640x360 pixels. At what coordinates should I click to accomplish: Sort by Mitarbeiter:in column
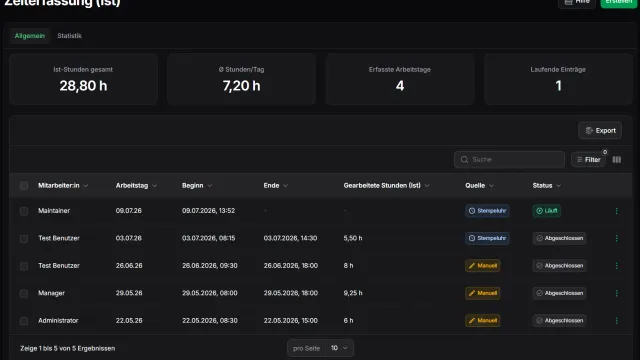(x=63, y=185)
